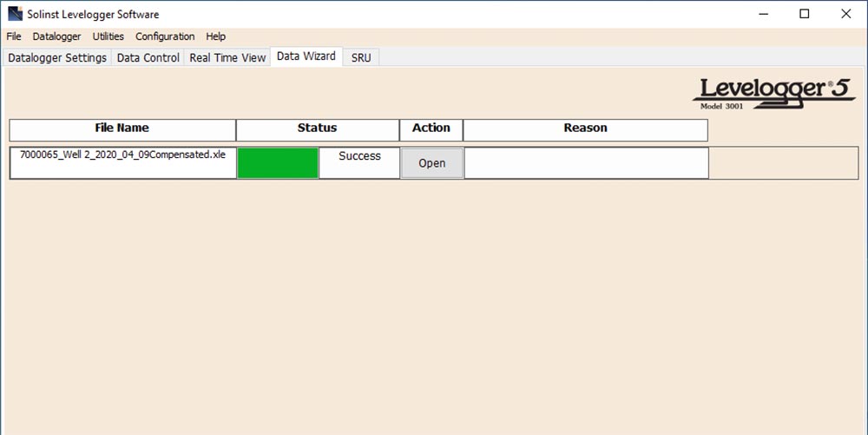
Task: Go to the Data Control tab
Action: pos(148,57)
